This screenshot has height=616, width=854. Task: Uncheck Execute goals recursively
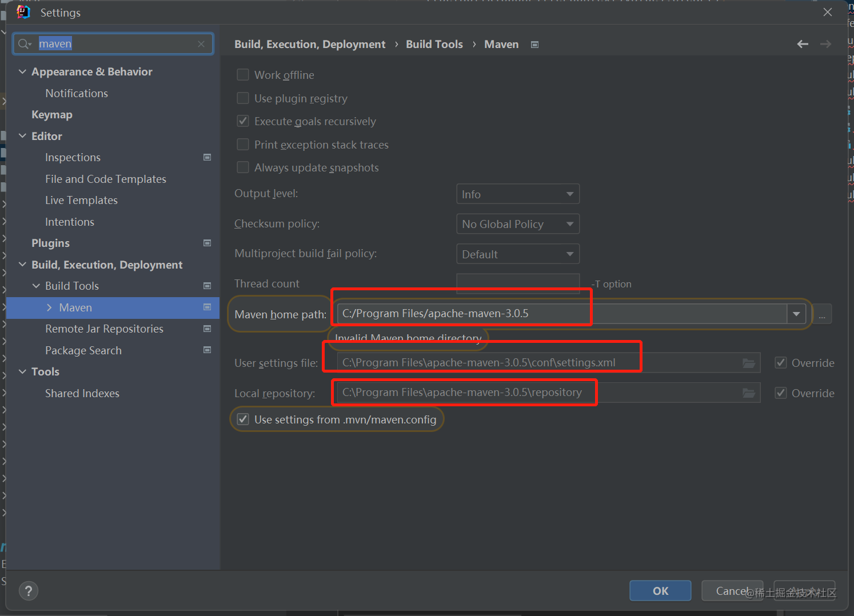pos(243,121)
